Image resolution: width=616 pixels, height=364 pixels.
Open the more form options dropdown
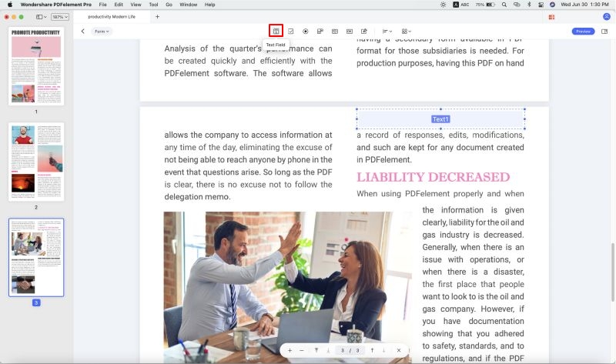pyautogui.click(x=407, y=31)
